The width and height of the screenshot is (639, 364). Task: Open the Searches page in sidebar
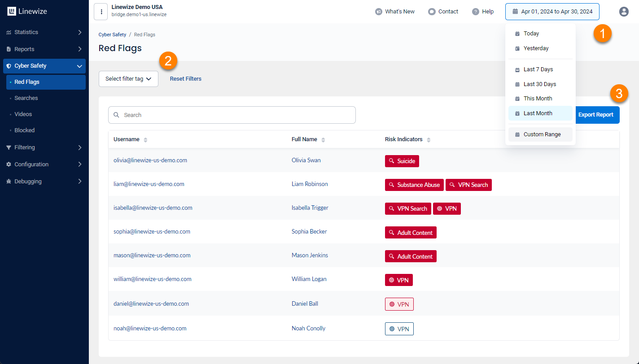coord(26,98)
